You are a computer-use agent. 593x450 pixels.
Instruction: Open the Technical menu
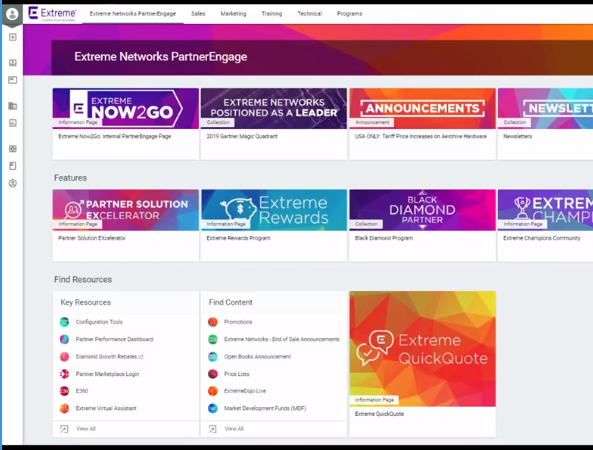(x=310, y=14)
